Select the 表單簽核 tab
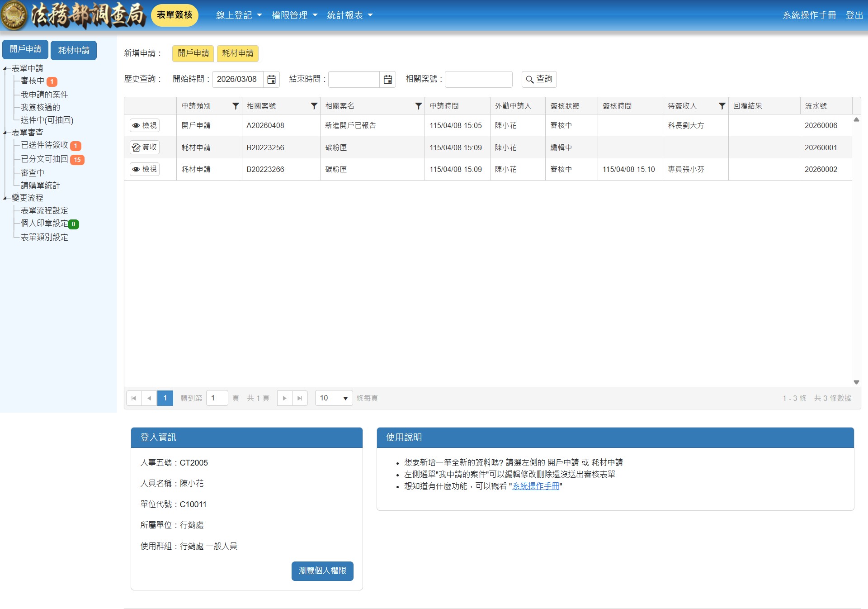 pyautogui.click(x=175, y=15)
